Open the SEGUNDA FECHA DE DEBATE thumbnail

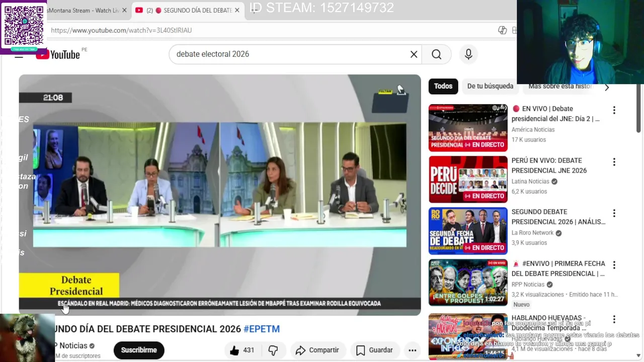coord(468,231)
